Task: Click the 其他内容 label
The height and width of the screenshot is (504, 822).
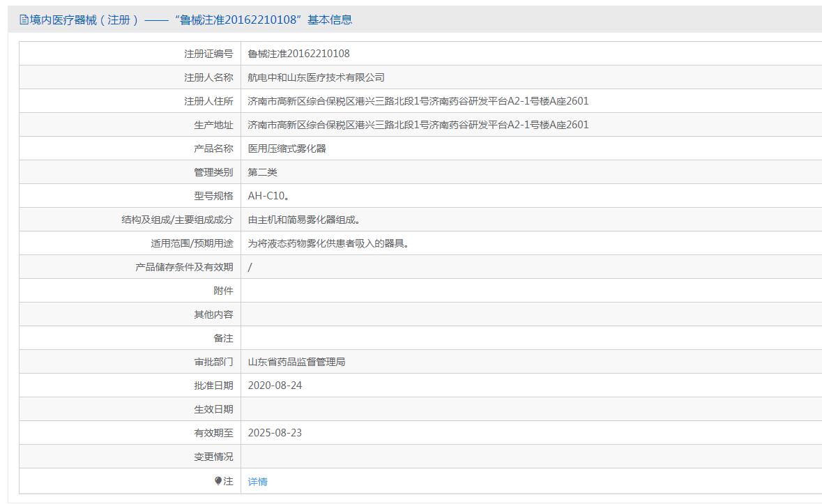Action: point(213,314)
